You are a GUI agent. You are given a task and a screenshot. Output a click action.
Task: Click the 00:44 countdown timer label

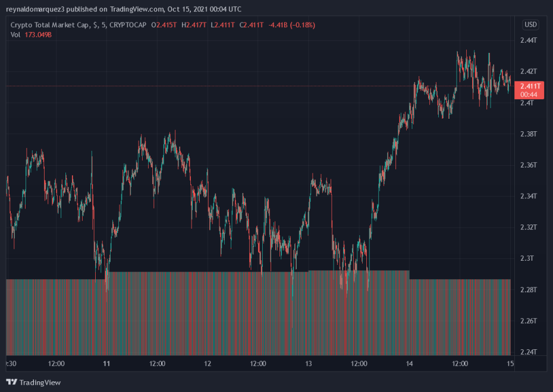(529, 94)
